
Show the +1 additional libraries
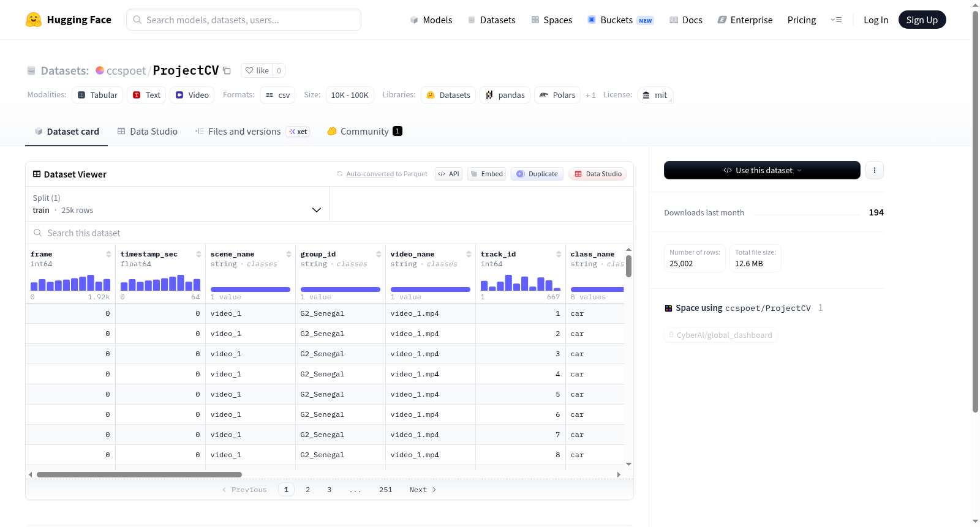590,95
